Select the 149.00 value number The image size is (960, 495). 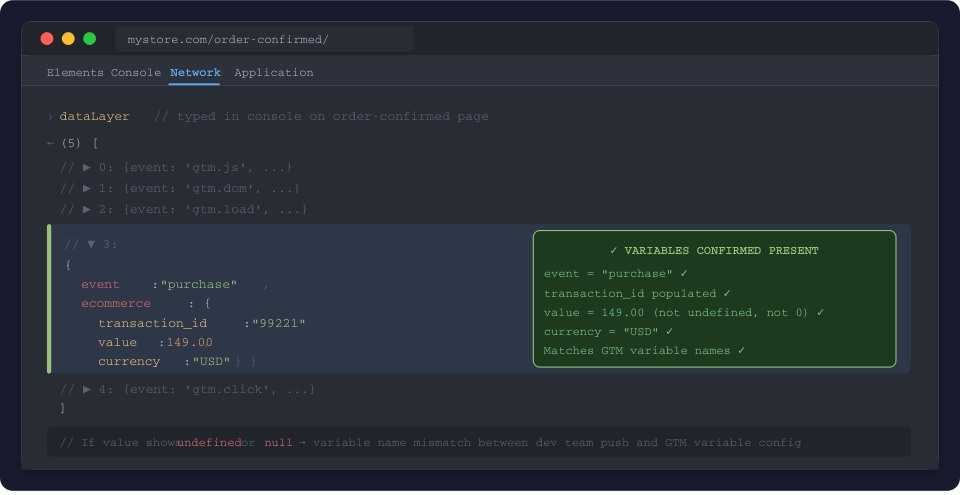click(x=189, y=342)
